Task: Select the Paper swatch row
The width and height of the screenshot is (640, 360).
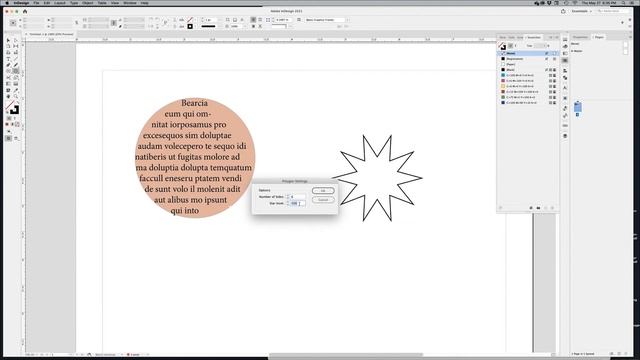Action: tap(528, 64)
